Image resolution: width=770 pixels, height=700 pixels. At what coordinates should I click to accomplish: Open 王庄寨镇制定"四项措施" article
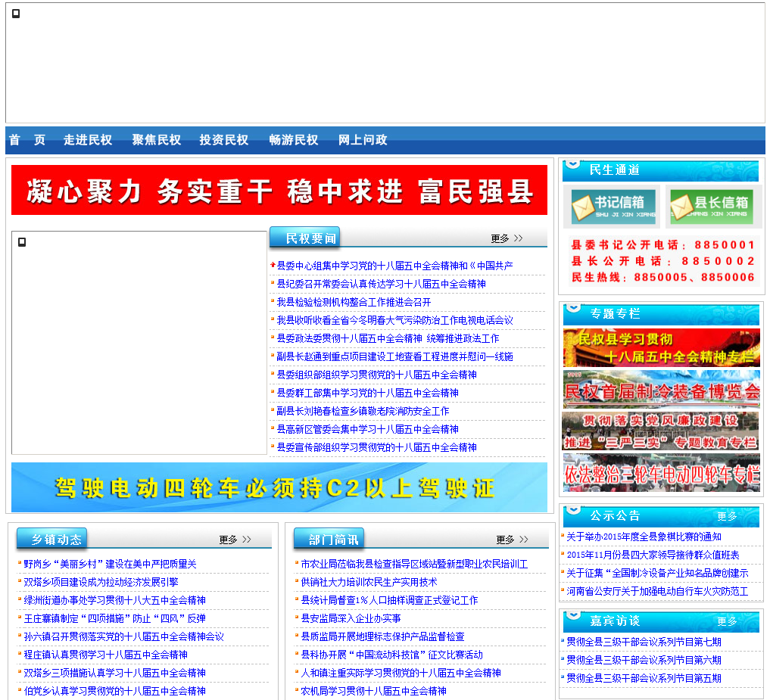coord(114,619)
